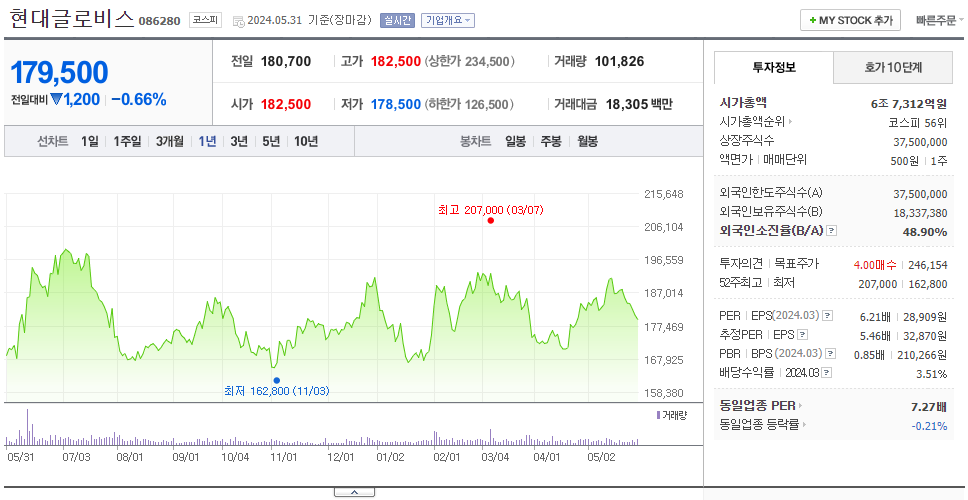Switch to the 투자정보 tab
This screenshot has height=500, width=968.
(774, 68)
